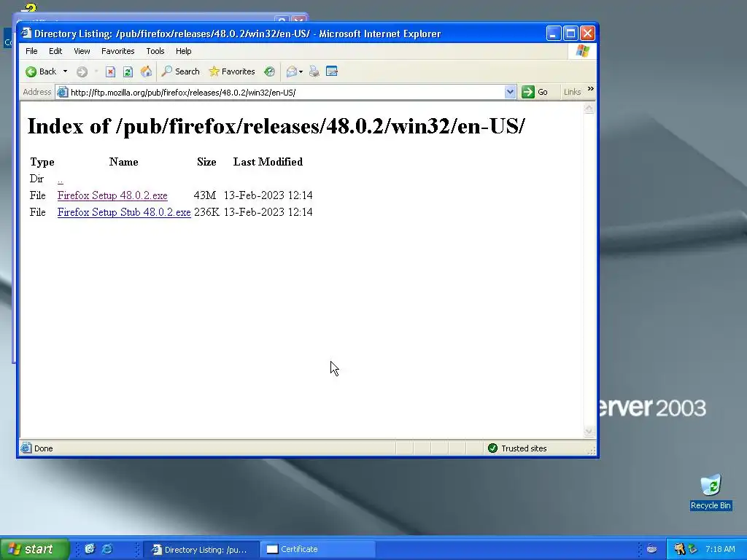
Task: Click the 7:18 AM system clock
Action: 720,549
